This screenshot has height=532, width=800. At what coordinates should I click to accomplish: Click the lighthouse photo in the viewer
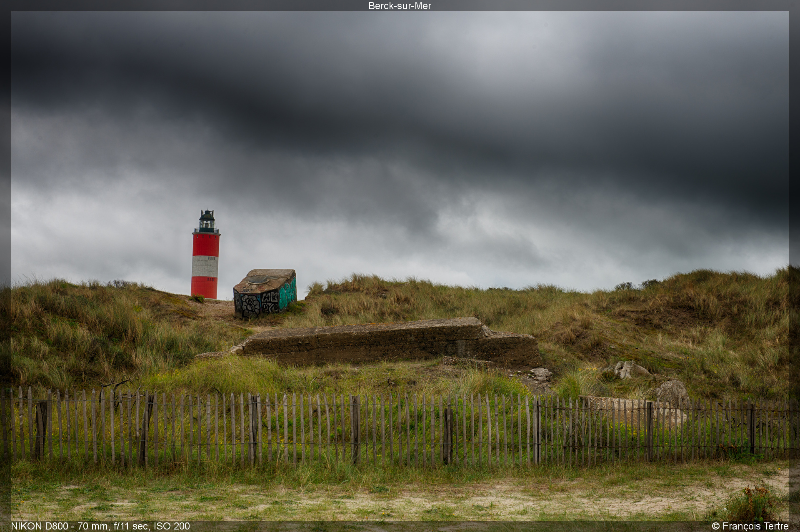[x=400, y=266]
